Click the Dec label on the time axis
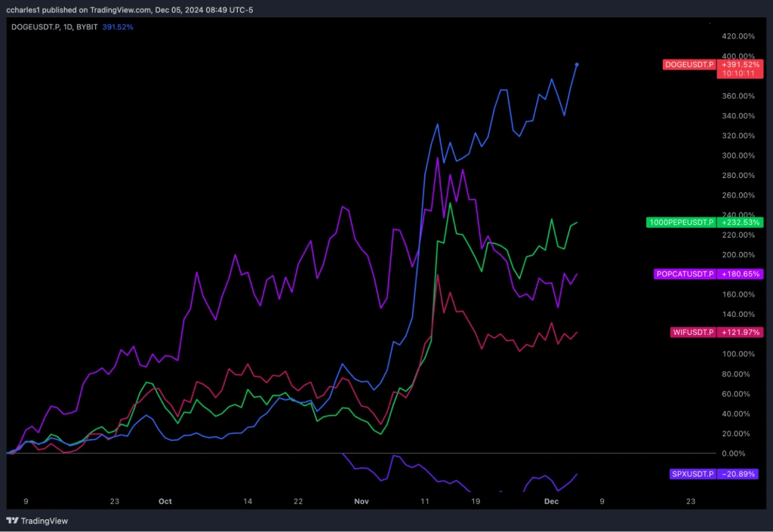 click(551, 501)
